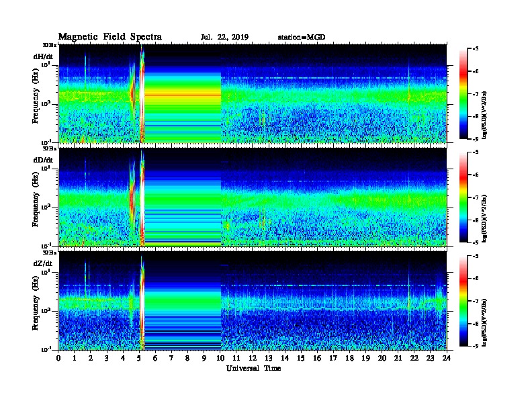
Task: Click hour '18' on the time axis
Action: pyautogui.click(x=349, y=358)
